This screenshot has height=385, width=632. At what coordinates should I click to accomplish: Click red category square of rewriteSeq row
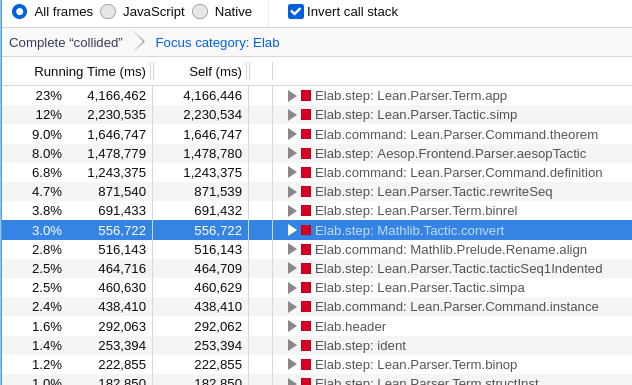tap(306, 191)
